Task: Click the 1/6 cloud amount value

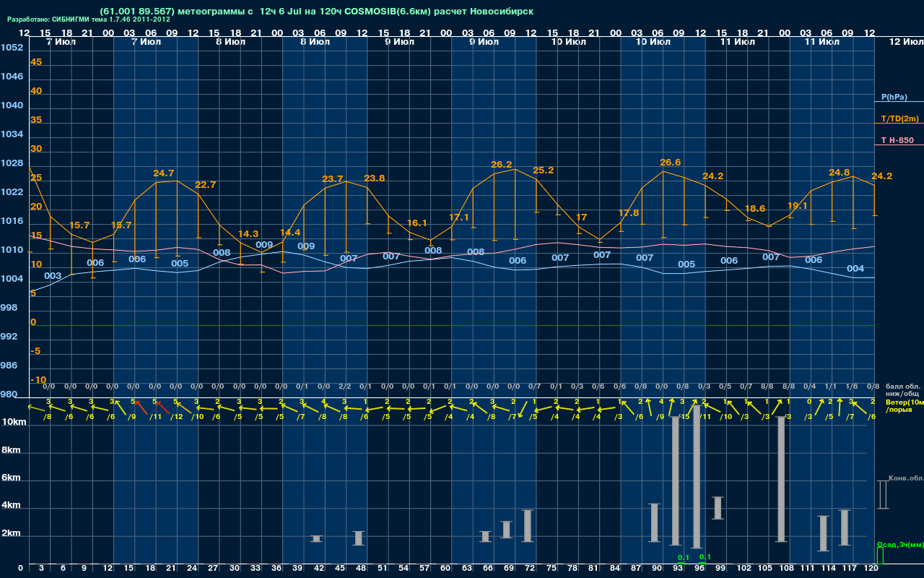Action: tap(852, 387)
